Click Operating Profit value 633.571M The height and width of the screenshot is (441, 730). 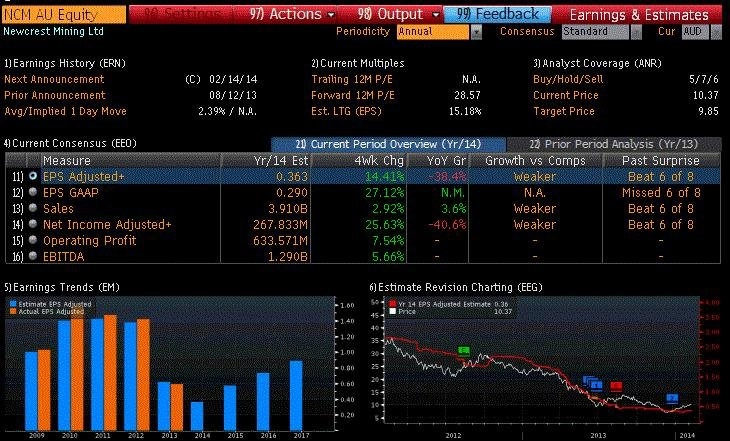click(280, 240)
